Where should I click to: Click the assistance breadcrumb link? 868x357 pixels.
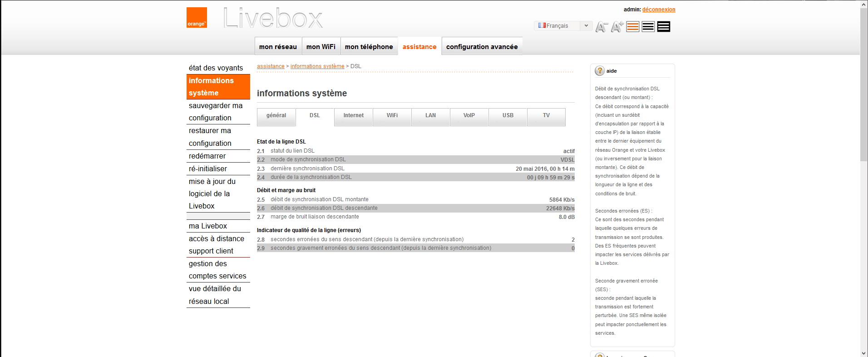coord(271,66)
